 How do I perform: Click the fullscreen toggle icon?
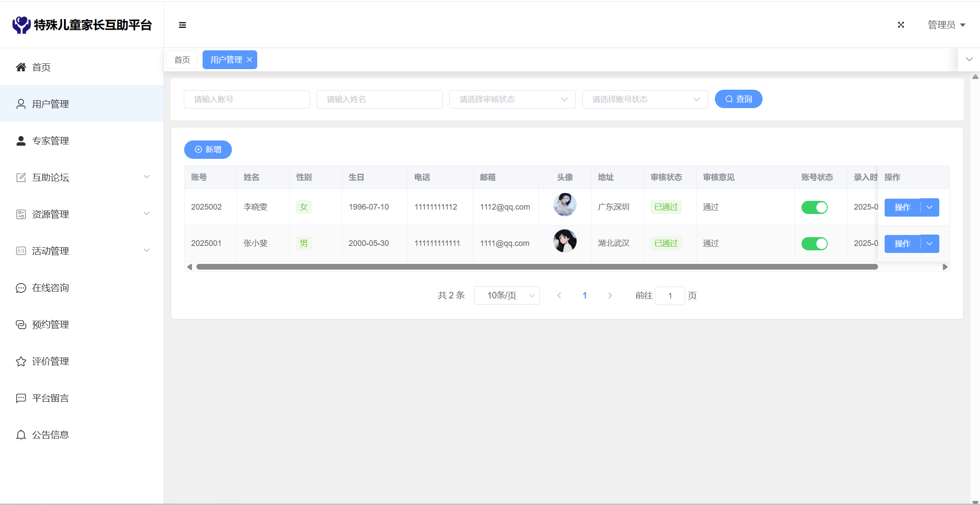pos(901,25)
